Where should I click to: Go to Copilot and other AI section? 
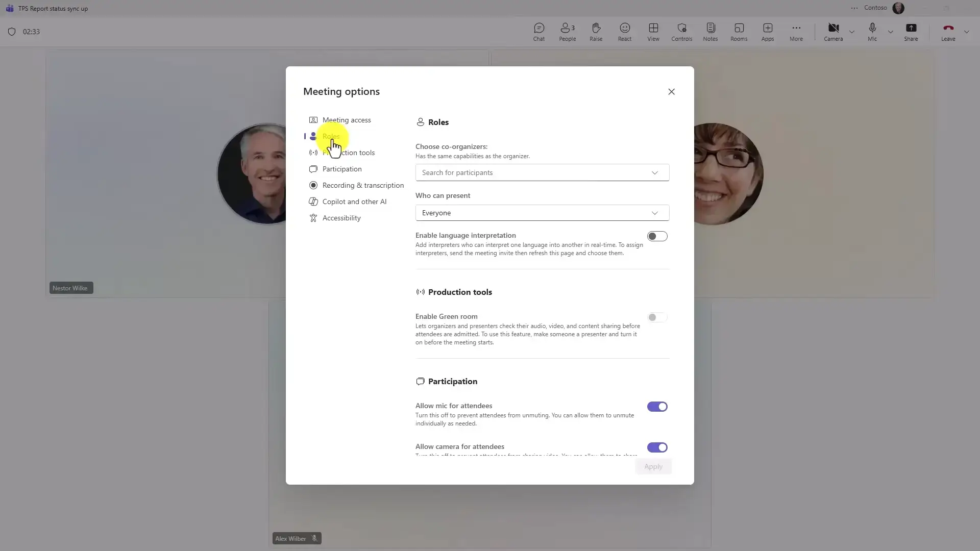tap(354, 202)
